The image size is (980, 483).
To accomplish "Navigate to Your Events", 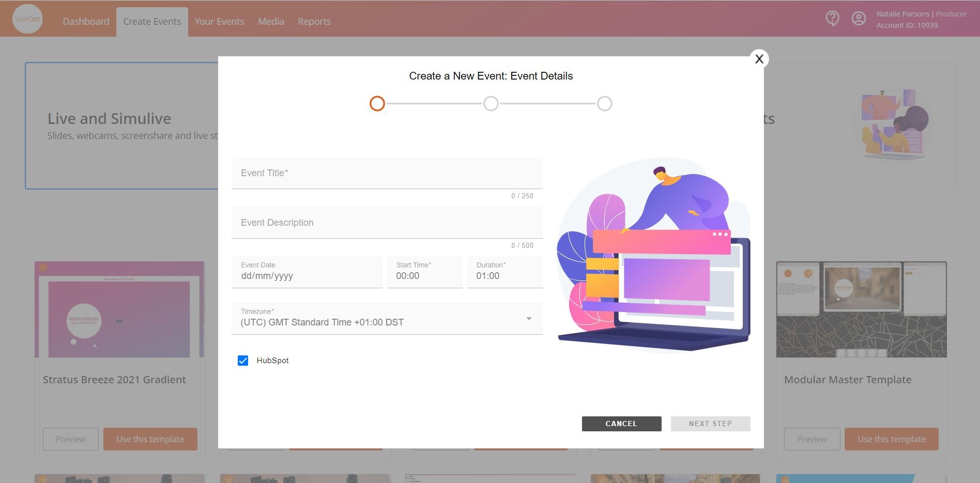I will [219, 21].
